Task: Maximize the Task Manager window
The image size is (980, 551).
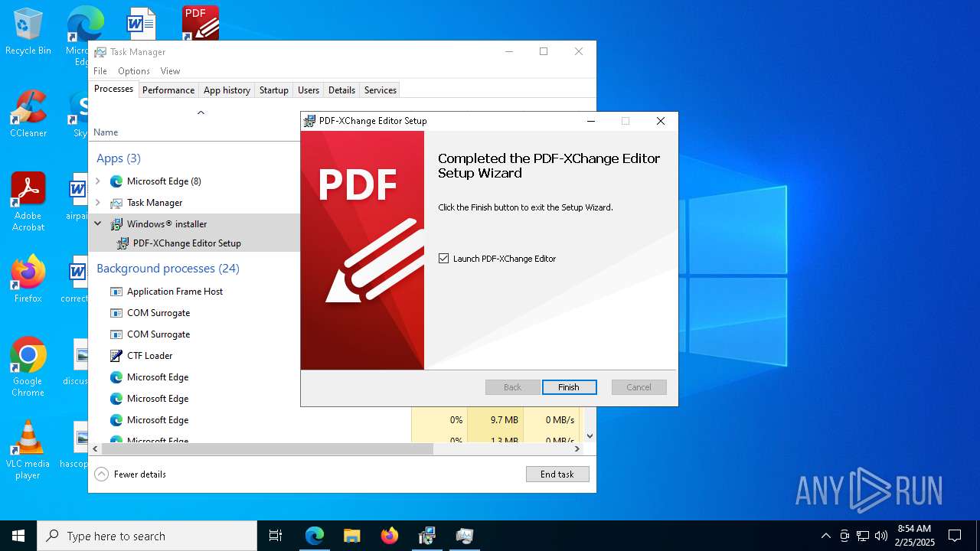Action: pos(544,52)
